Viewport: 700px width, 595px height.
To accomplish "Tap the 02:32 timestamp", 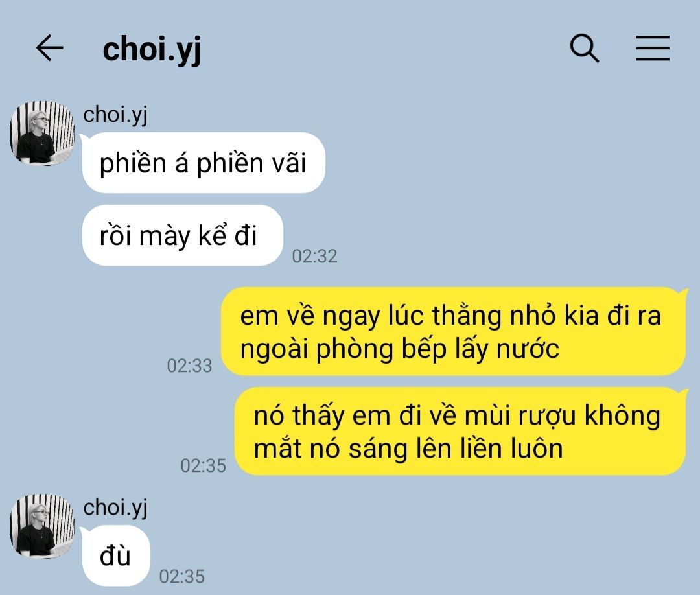I will (315, 256).
